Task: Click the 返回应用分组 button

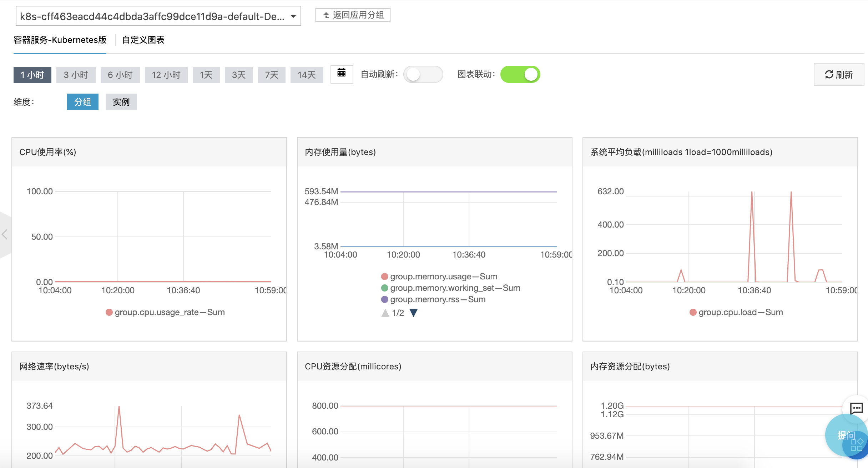Action: (353, 15)
